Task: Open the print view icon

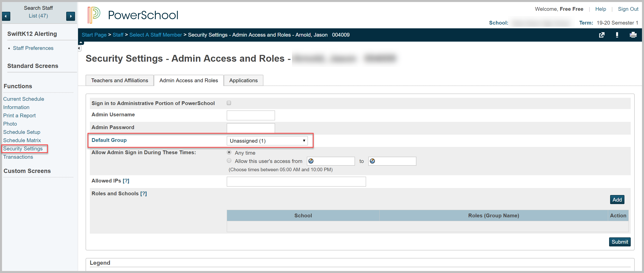Action: pyautogui.click(x=633, y=35)
